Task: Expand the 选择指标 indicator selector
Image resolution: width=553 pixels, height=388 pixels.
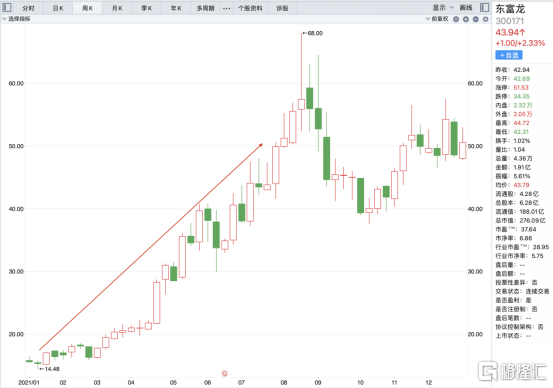Action: (x=16, y=19)
